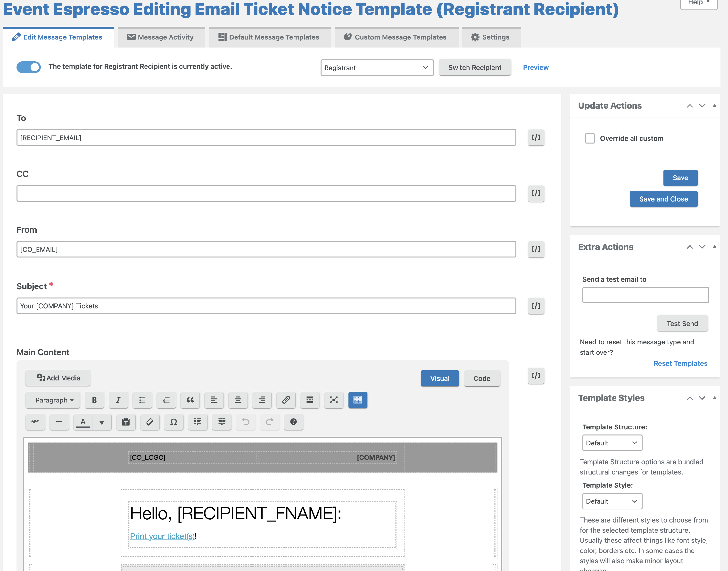728x571 pixels.
Task: Expand the Template Structure dropdown
Action: pyautogui.click(x=612, y=443)
